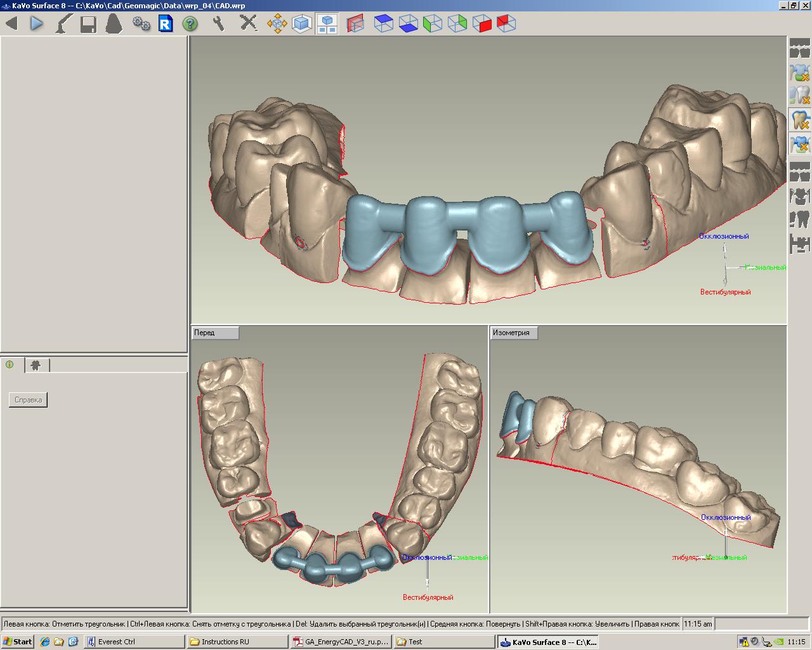This screenshot has width=812, height=650.
Task: Click the blue R icon in toolbar
Action: (166, 24)
